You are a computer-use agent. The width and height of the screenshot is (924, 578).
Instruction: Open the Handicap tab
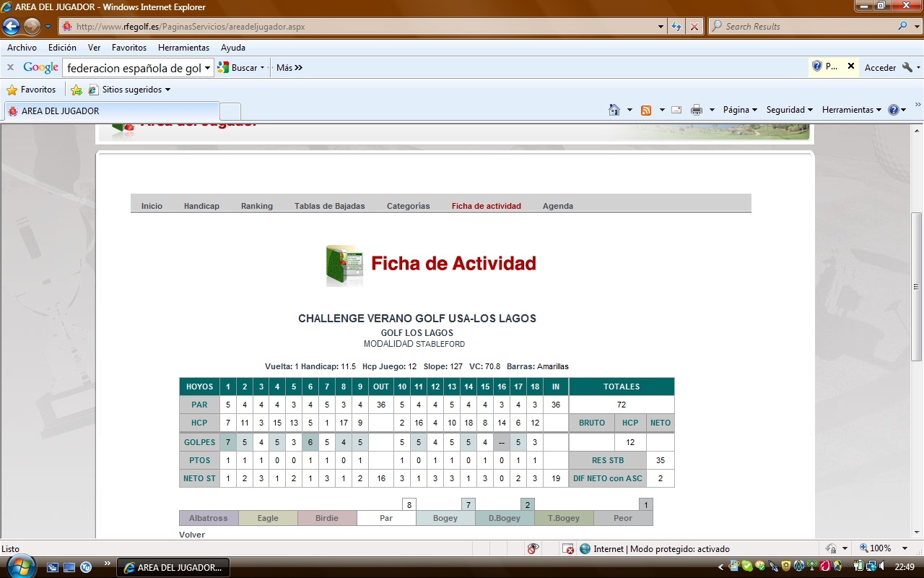point(201,206)
